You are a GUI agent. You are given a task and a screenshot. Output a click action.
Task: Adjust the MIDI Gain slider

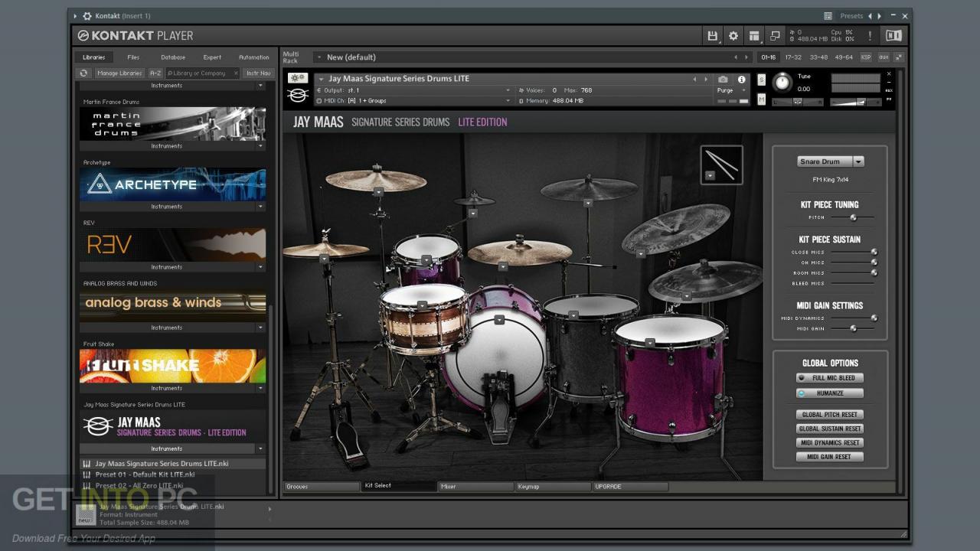click(x=853, y=328)
